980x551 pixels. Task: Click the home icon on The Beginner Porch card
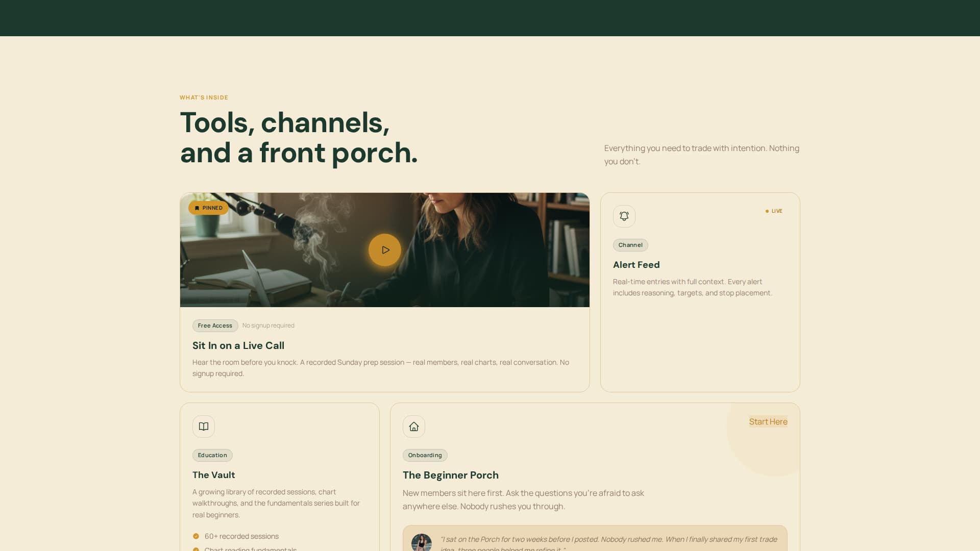pos(414,427)
